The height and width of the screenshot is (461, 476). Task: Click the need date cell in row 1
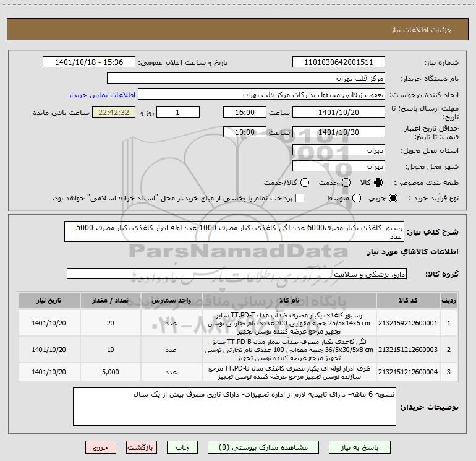[x=49, y=323]
